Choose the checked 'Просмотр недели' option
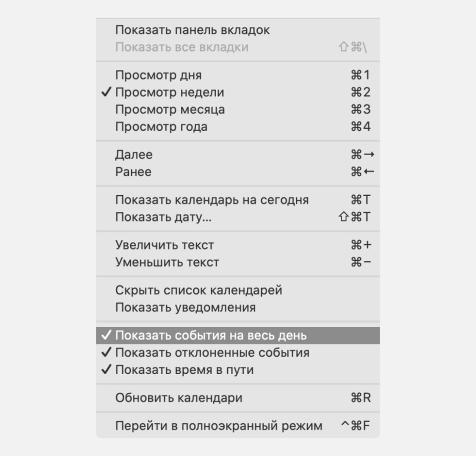476x456 pixels. coord(169,93)
